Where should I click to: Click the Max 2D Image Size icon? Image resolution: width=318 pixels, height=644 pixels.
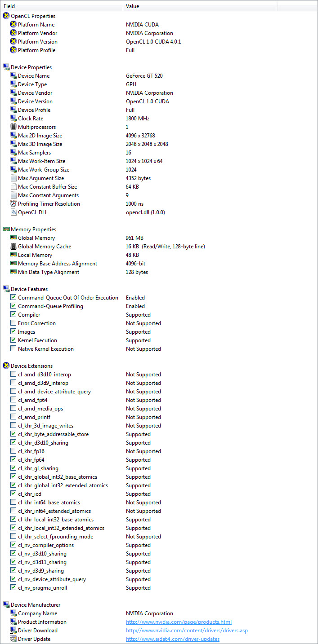tap(13, 136)
